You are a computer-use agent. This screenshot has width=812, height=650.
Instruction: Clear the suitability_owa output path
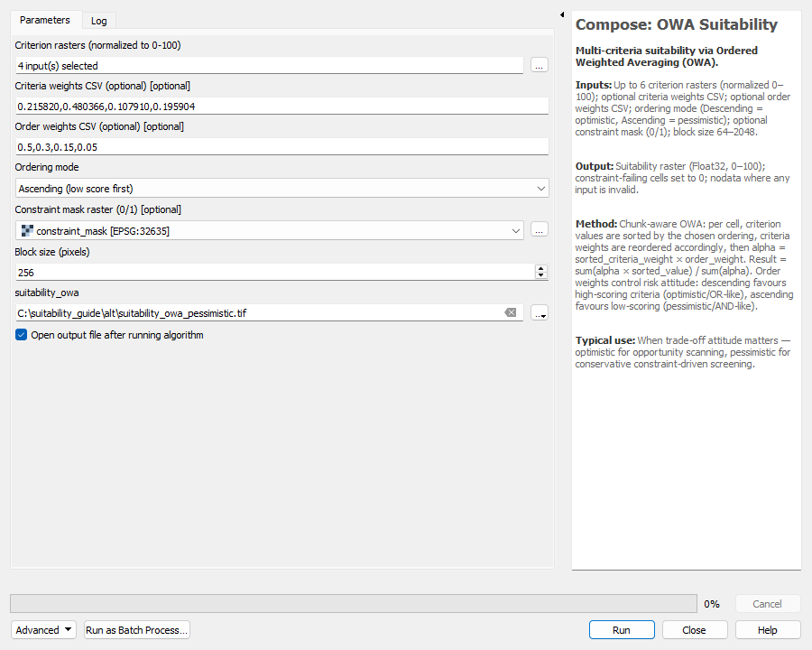click(x=511, y=312)
